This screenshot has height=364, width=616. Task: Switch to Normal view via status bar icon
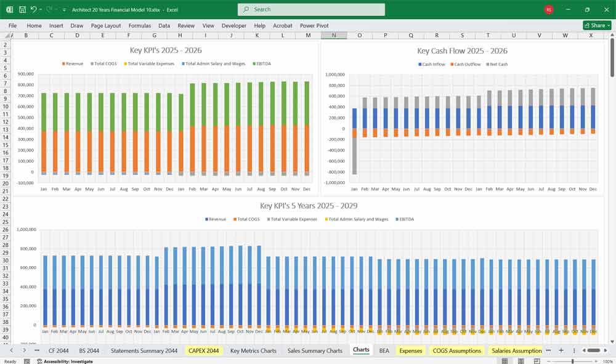point(505,361)
